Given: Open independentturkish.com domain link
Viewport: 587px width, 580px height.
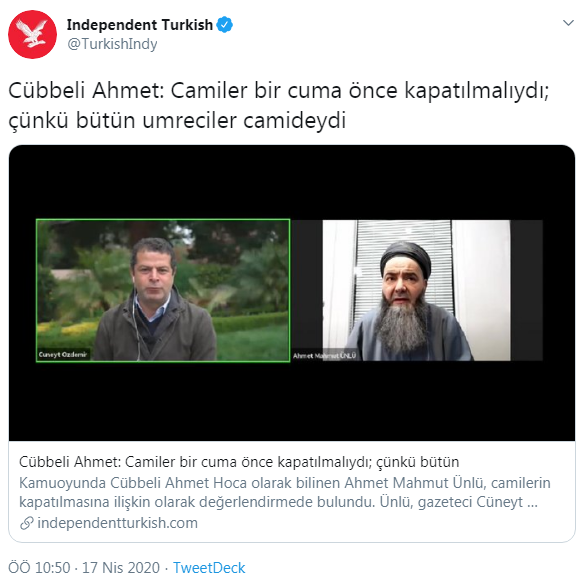Looking at the screenshot, I should click(x=118, y=523).
